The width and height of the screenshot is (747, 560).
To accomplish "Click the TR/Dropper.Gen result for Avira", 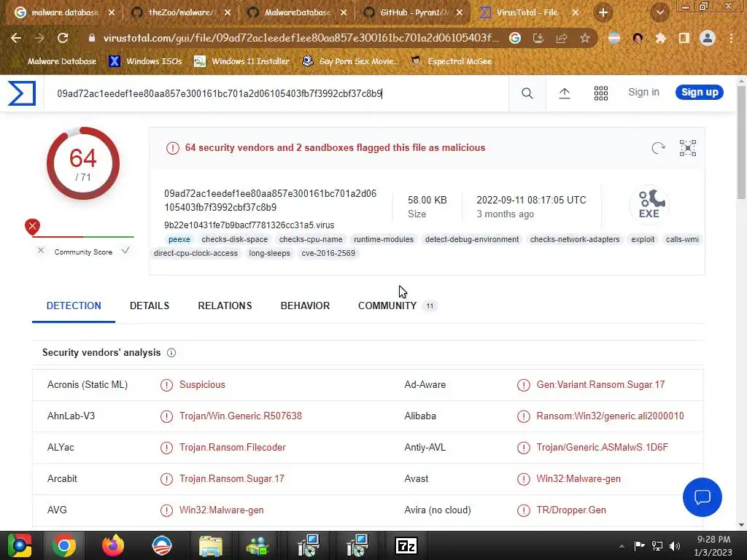I will pos(571,510).
